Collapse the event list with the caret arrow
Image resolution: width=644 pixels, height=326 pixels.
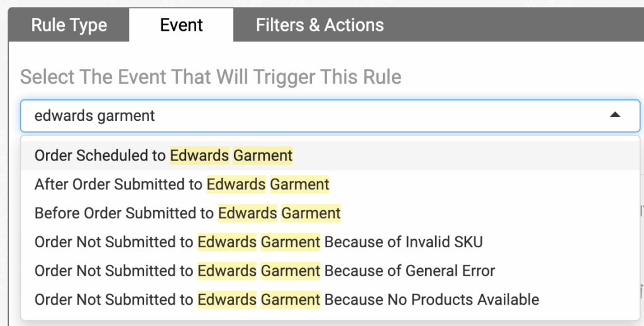pos(615,115)
